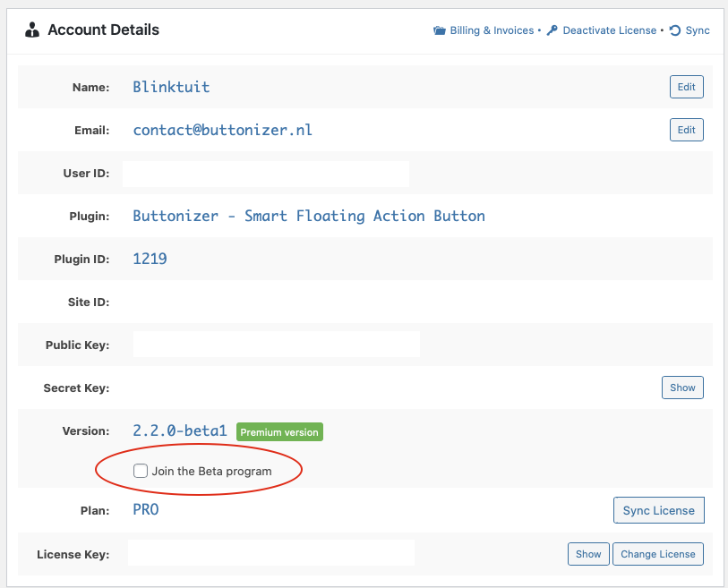This screenshot has height=588, width=728.
Task: Show the Secret Key
Action: pyautogui.click(x=682, y=388)
